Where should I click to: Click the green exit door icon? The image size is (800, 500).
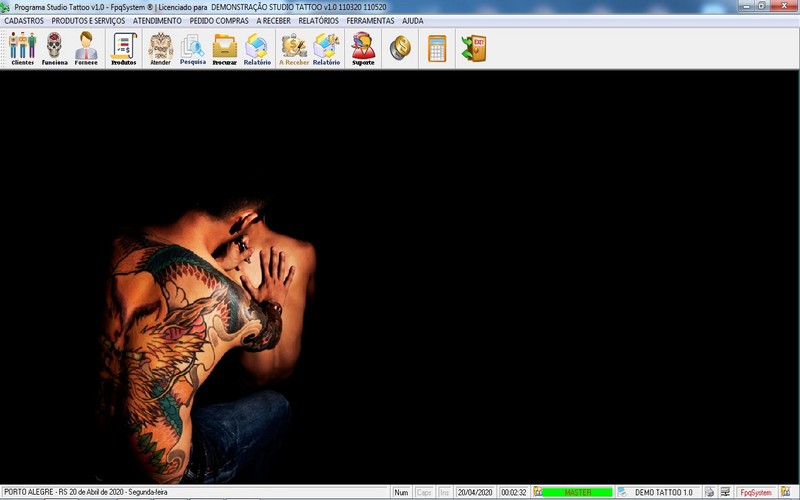(x=473, y=48)
